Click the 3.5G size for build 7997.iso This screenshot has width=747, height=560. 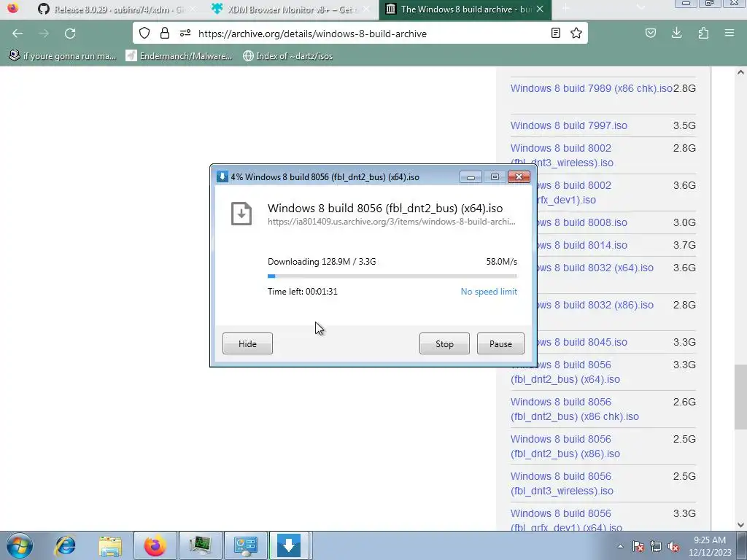click(684, 125)
